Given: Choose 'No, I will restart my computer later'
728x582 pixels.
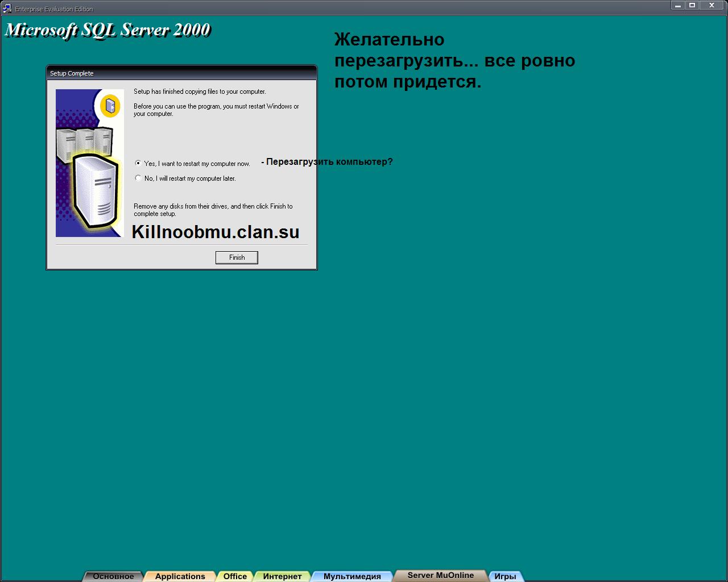Looking at the screenshot, I should tap(138, 178).
